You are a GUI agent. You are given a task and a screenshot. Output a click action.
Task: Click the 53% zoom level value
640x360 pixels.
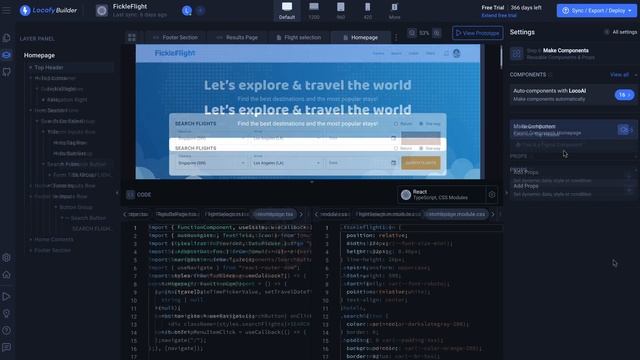pos(424,33)
